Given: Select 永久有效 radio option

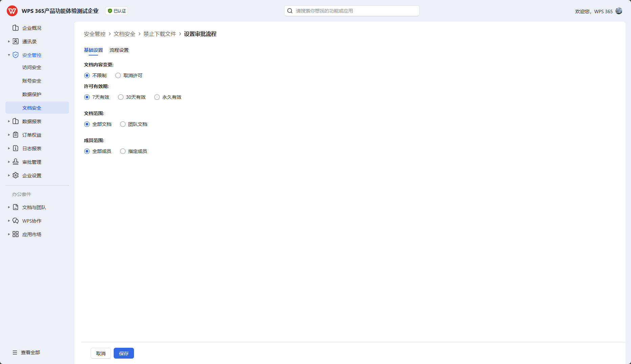Looking at the screenshot, I should 157,97.
